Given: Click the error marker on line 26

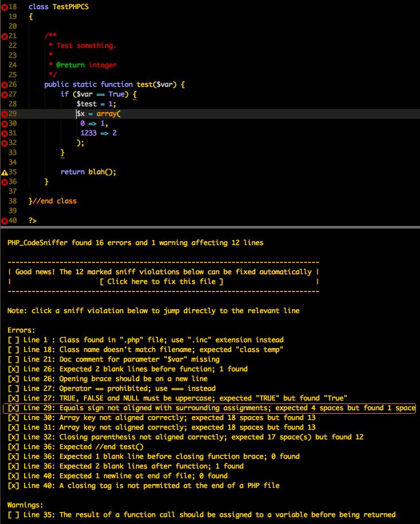Looking at the screenshot, I should click(5, 85).
